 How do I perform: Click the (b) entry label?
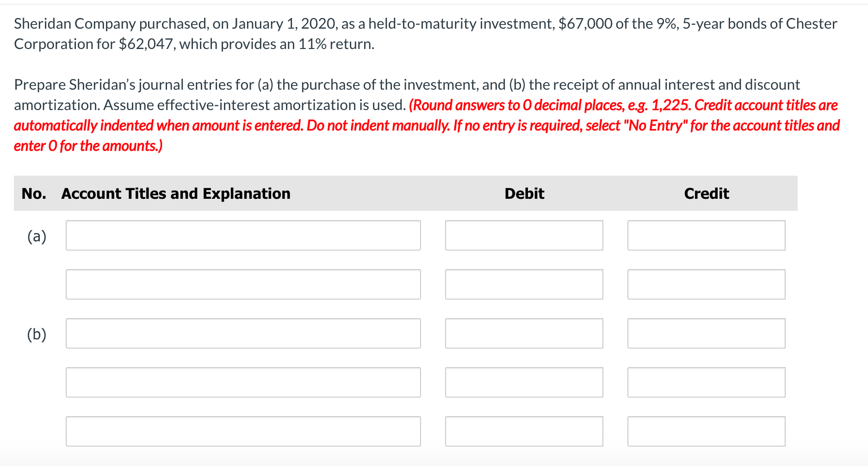coord(37,334)
